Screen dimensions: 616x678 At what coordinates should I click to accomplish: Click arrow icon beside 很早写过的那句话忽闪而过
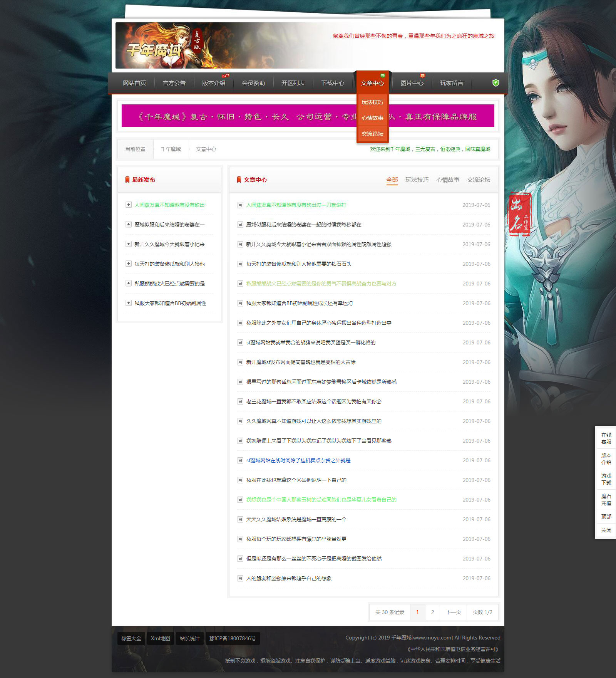[x=240, y=382]
